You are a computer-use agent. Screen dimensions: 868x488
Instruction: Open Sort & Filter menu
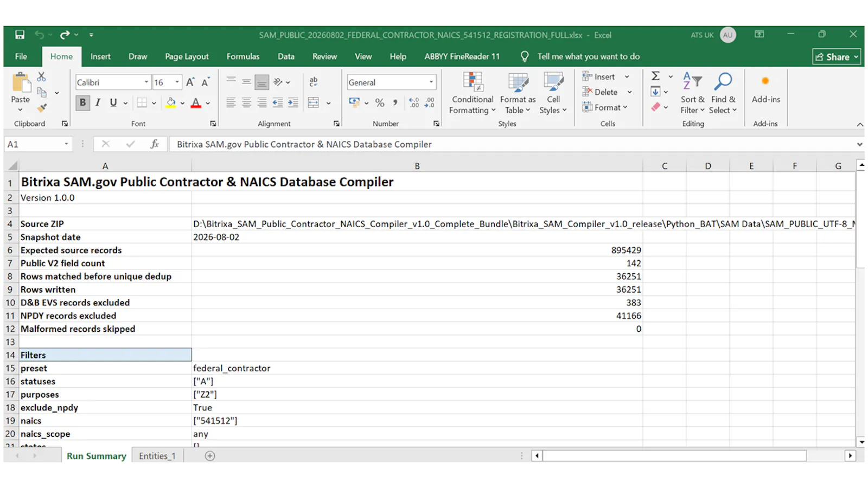click(693, 93)
